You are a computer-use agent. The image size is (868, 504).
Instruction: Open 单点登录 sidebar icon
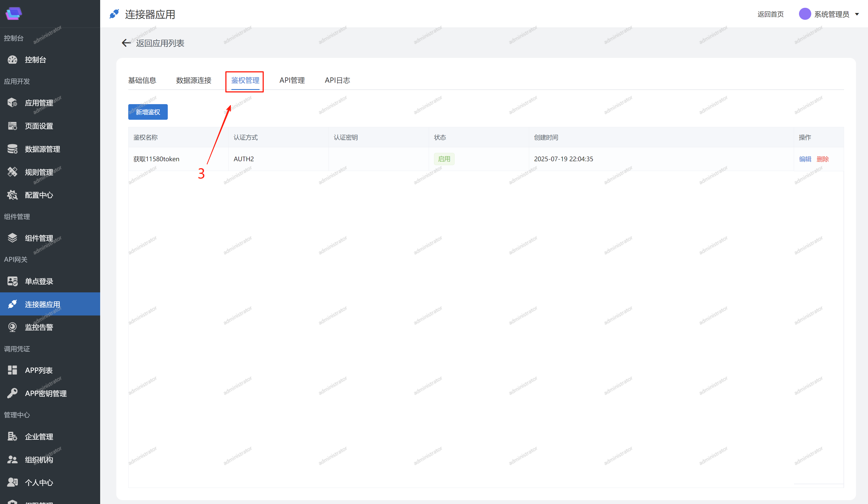[13, 281]
